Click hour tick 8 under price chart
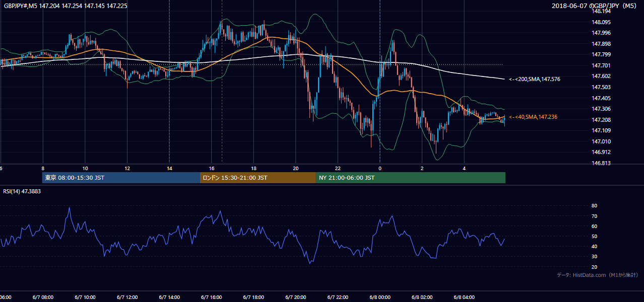644x302 pixels. pyautogui.click(x=43, y=169)
